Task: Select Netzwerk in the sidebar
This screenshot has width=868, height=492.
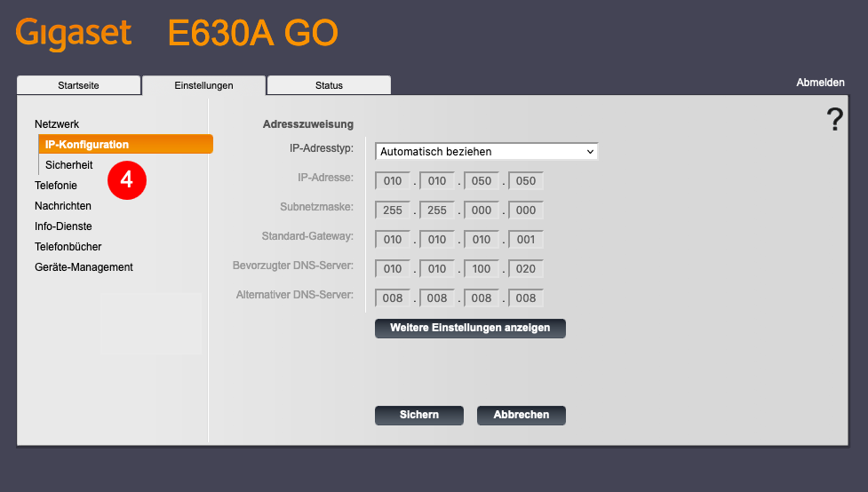Action: pos(57,124)
